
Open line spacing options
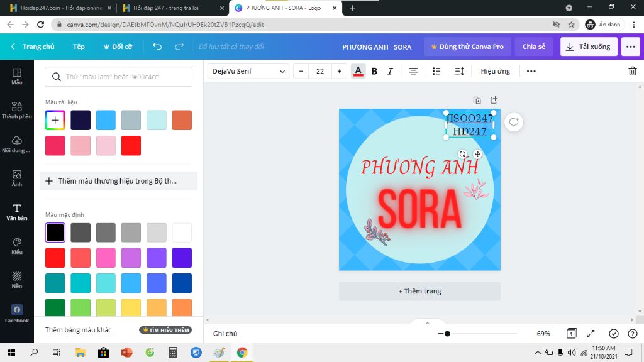[x=460, y=71]
